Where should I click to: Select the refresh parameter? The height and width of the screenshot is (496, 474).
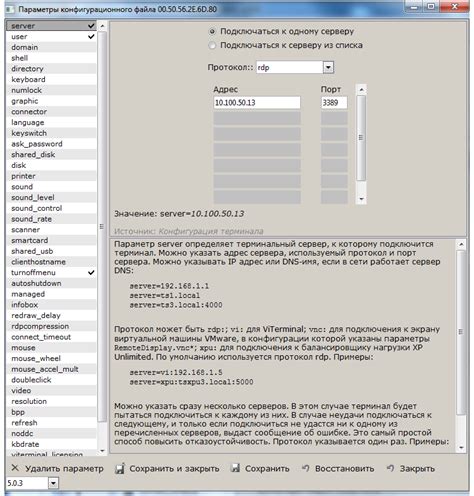click(52, 423)
